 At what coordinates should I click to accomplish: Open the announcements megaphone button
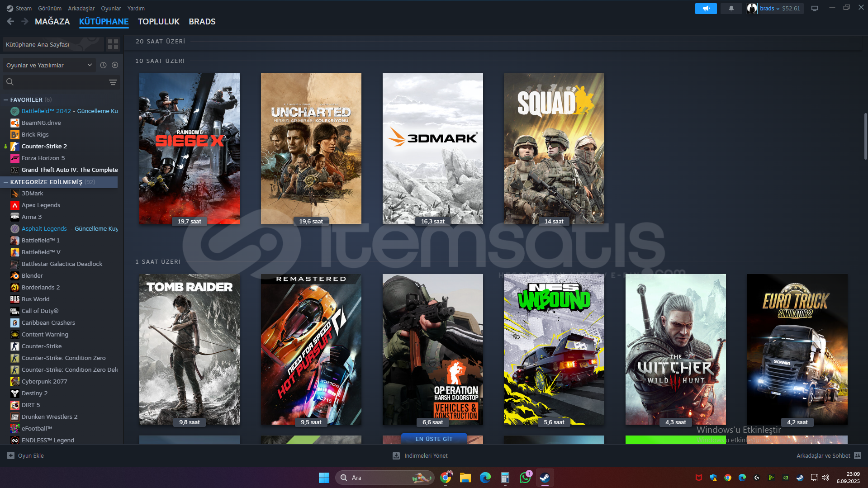click(706, 8)
